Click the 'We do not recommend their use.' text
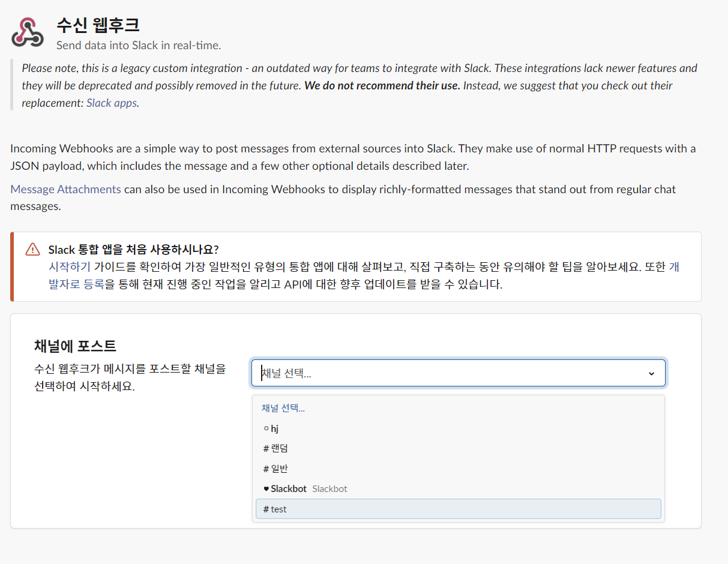The width and height of the screenshot is (728, 564). (382, 85)
